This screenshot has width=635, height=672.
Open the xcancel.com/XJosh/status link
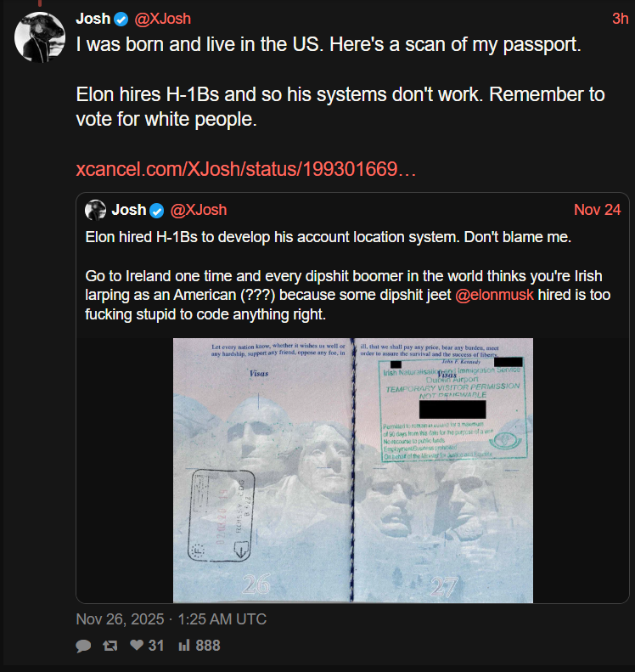pos(246,169)
